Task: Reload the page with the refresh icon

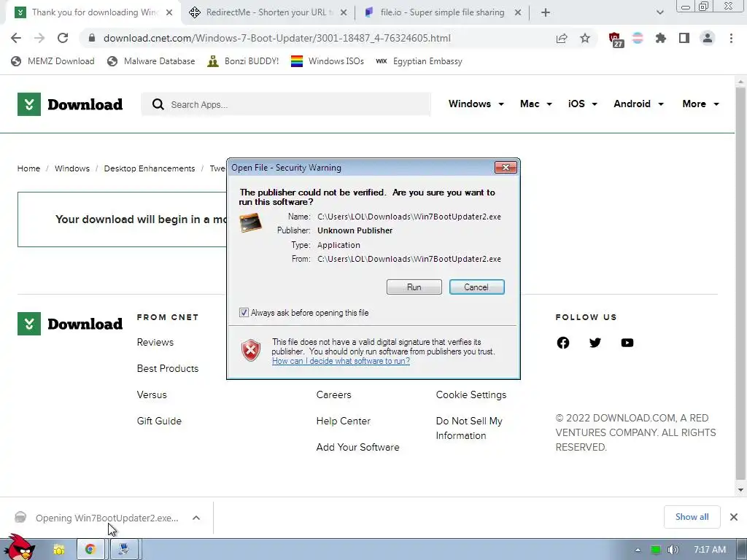Action: coord(63,38)
